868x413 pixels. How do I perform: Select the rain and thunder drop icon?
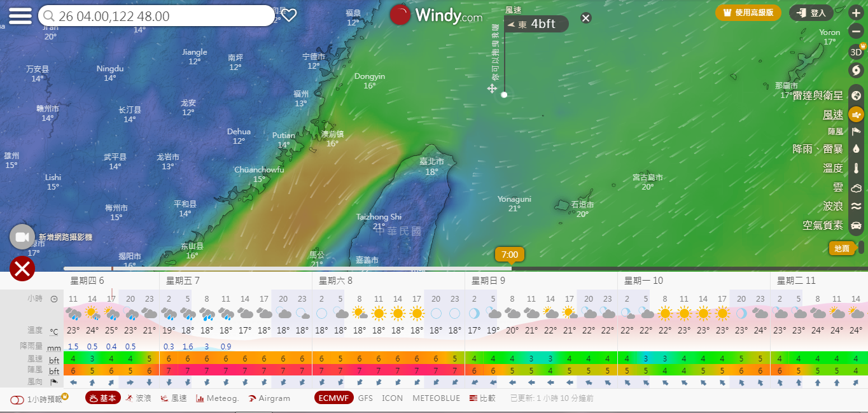pos(856,149)
